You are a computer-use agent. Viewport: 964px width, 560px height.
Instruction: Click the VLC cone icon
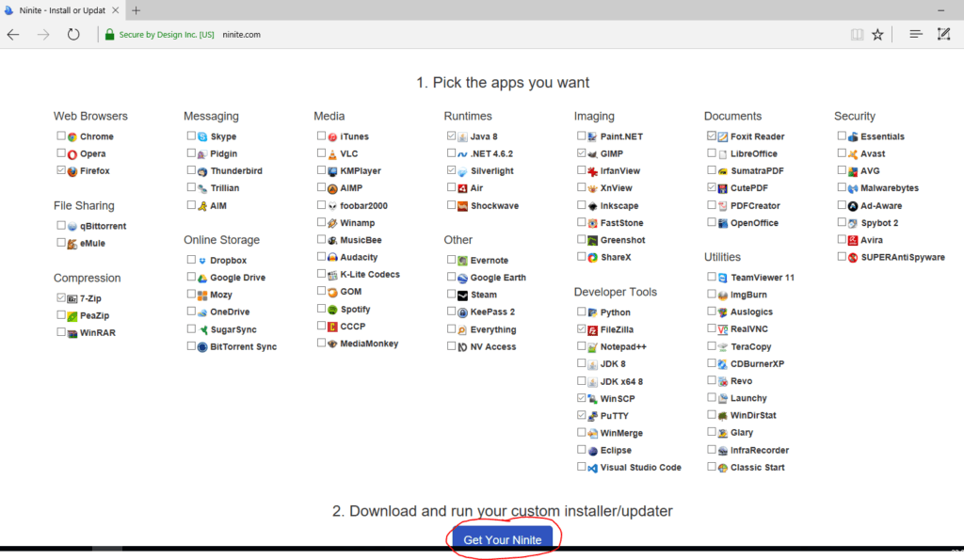click(x=332, y=154)
